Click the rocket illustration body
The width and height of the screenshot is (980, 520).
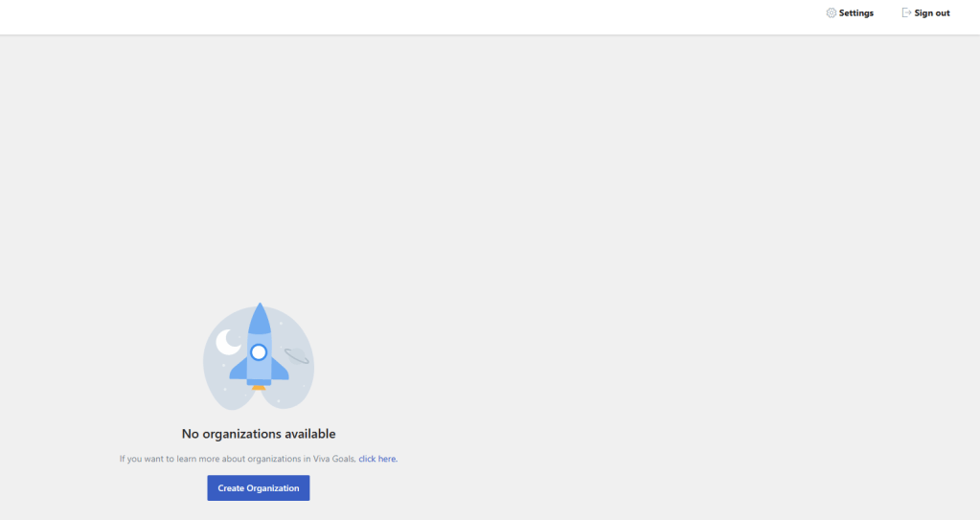click(x=259, y=368)
